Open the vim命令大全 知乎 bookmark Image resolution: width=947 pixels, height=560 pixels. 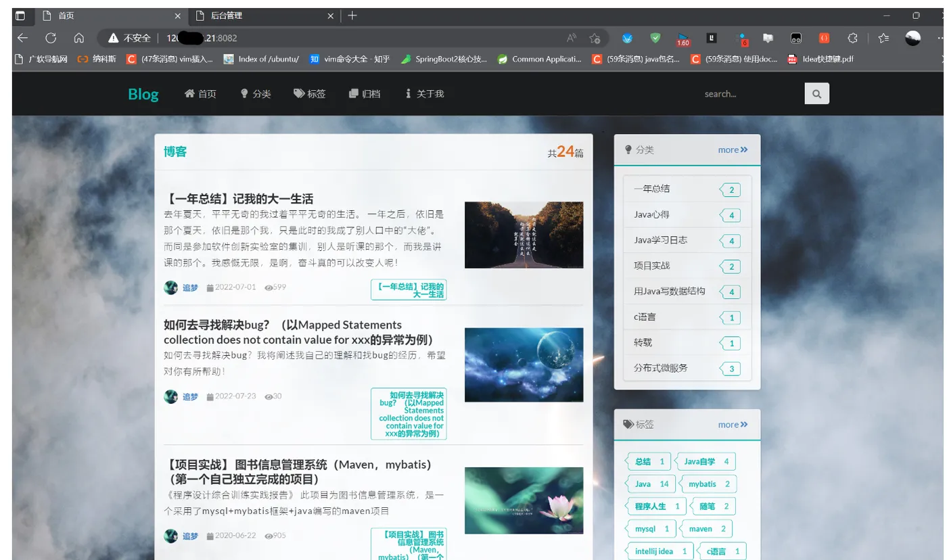click(350, 59)
